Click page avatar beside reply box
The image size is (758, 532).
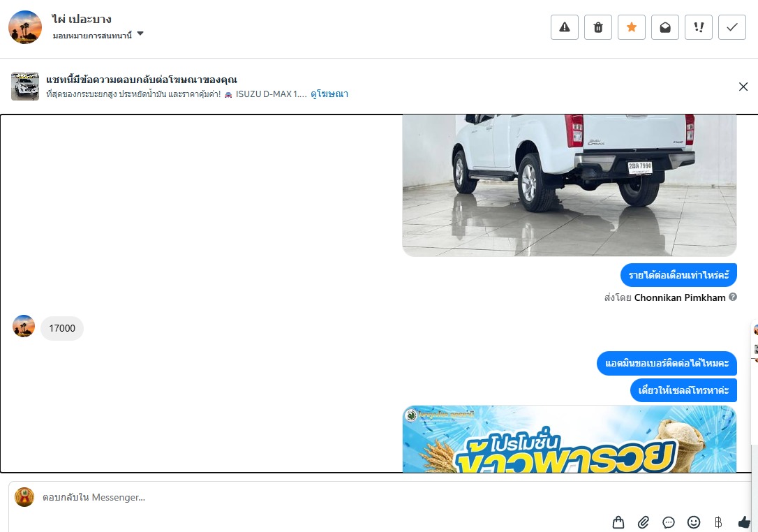point(24,497)
